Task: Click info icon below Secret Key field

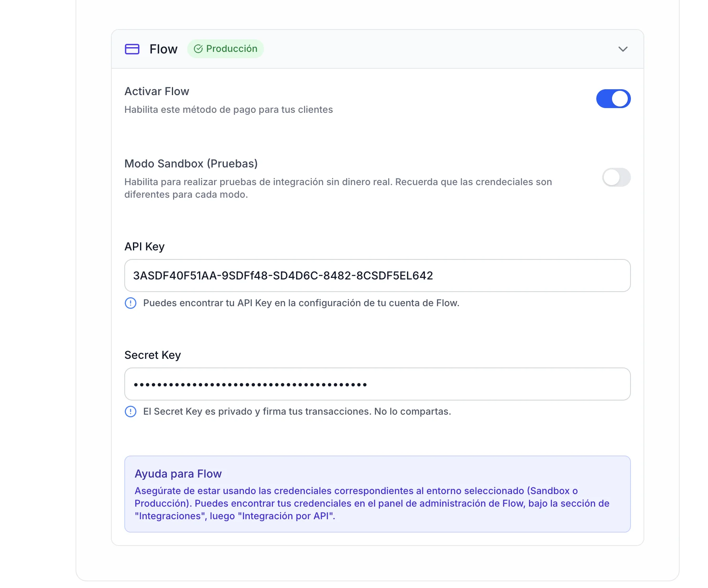Action: pos(131,412)
